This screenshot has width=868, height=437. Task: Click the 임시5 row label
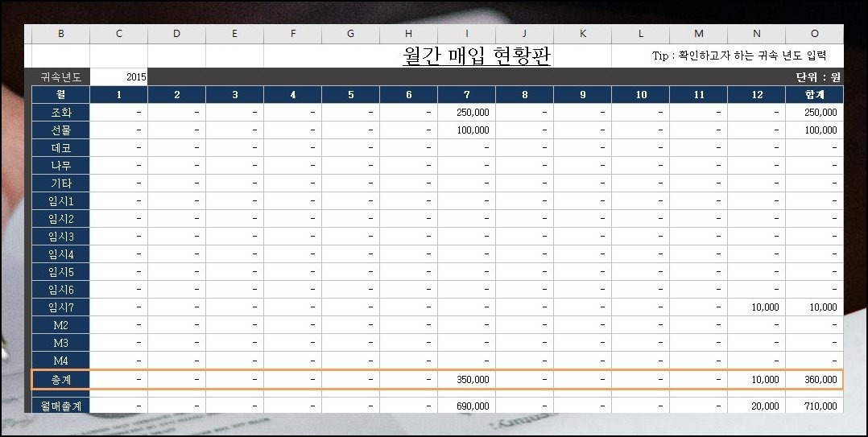[x=61, y=271]
